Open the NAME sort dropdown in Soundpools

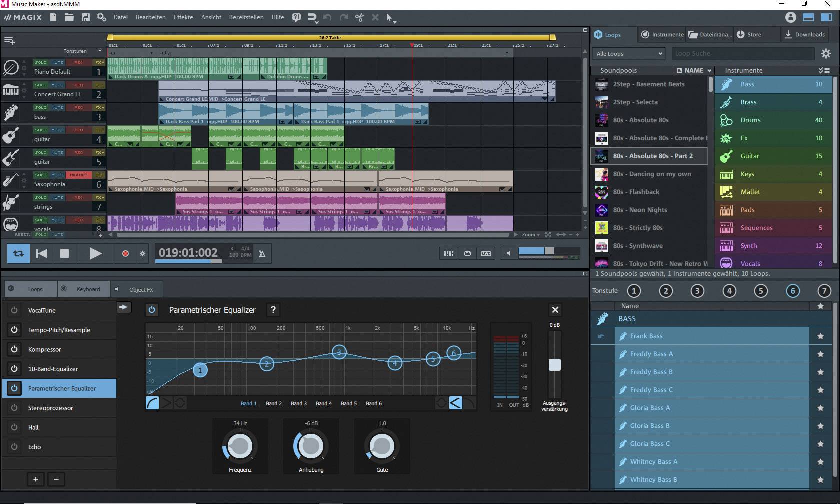(694, 70)
